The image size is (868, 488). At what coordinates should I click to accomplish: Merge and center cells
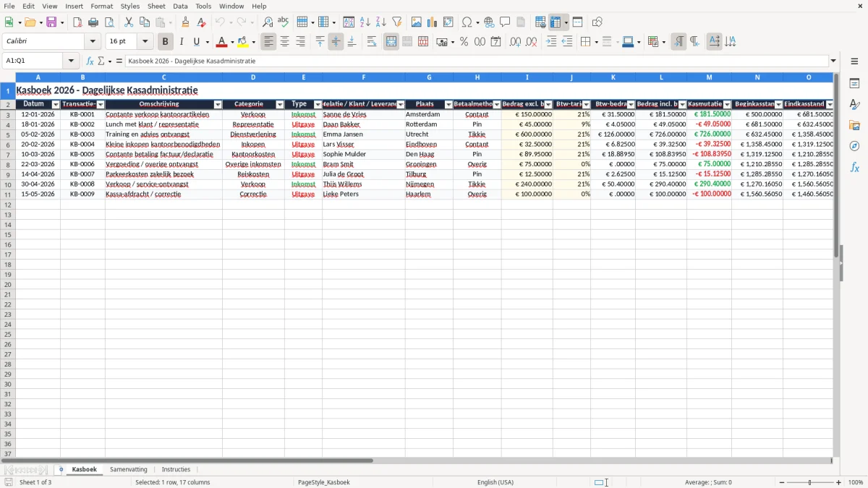pos(391,42)
